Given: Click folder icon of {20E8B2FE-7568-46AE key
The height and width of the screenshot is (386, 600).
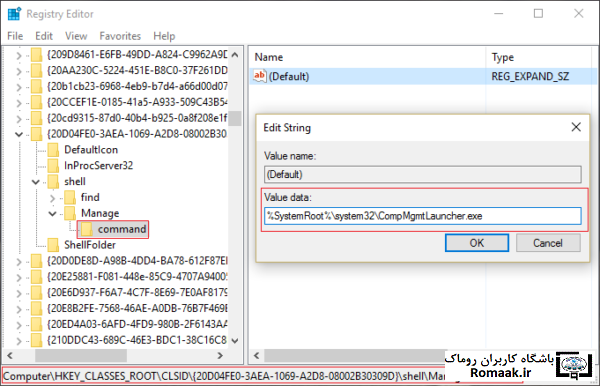Looking at the screenshot, I should tap(36, 308).
